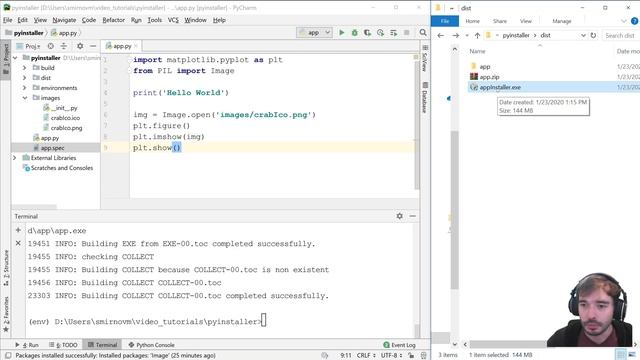
Task: Open the Refactor menu
Action: (113, 20)
